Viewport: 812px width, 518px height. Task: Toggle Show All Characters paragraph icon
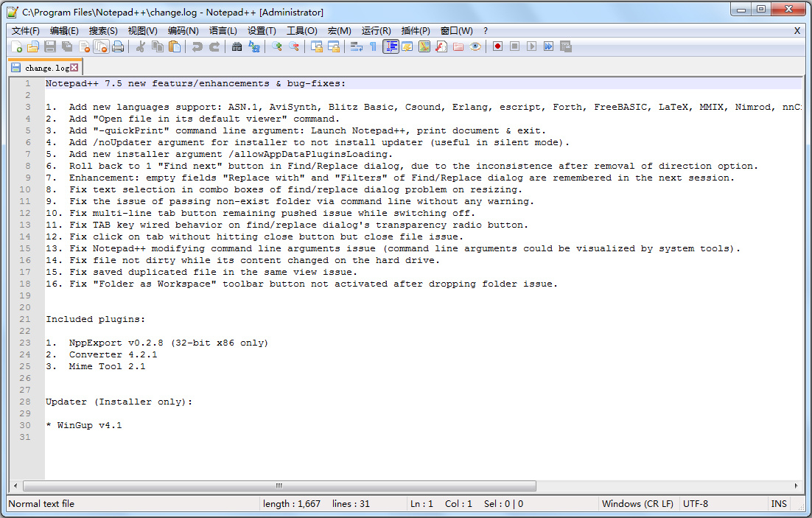pos(373,46)
